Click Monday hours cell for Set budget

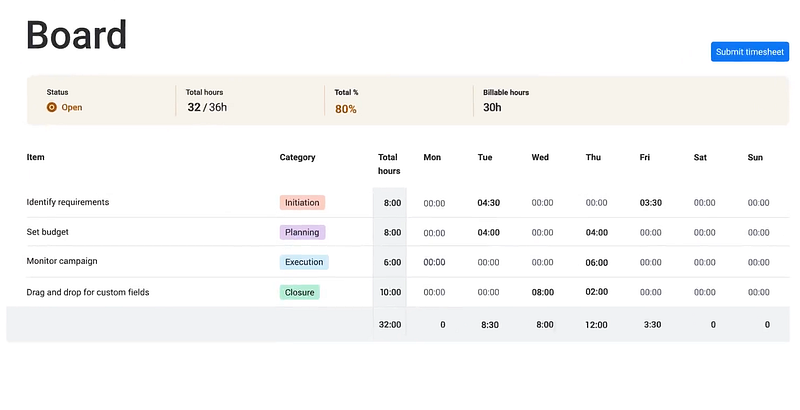coord(434,233)
